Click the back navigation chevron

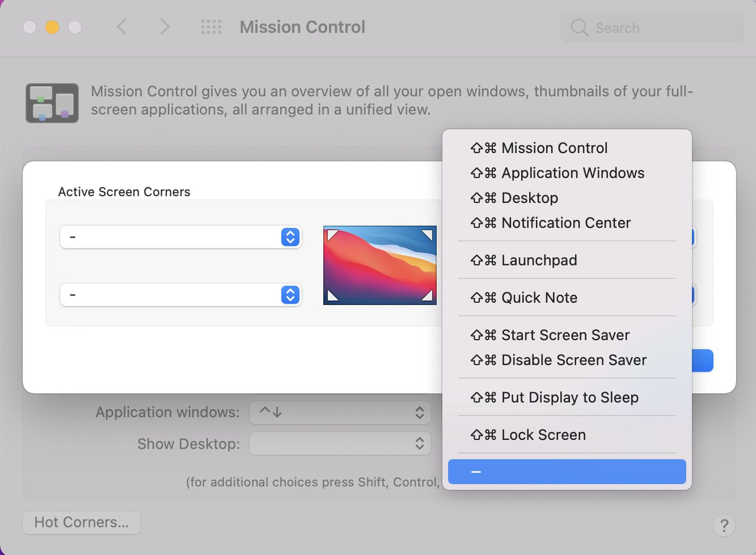click(x=121, y=27)
